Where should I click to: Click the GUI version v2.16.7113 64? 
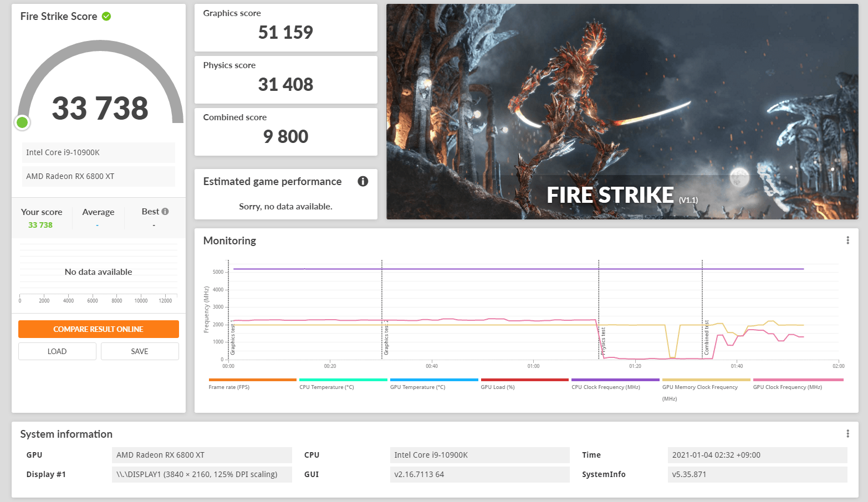coord(479,474)
